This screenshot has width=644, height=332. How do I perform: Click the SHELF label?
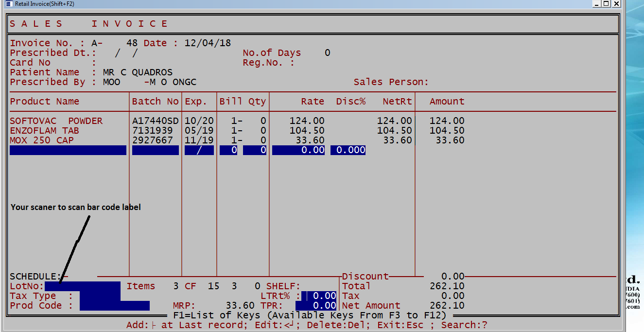click(x=283, y=286)
